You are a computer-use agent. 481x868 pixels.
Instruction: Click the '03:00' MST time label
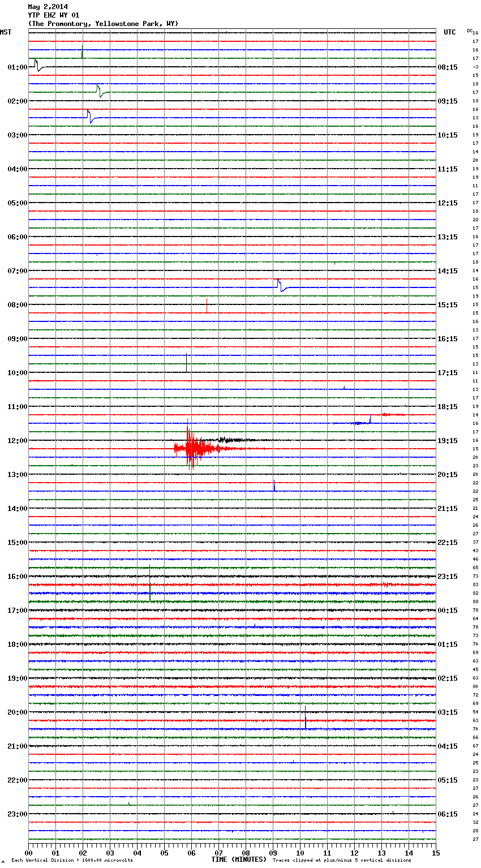17,135
